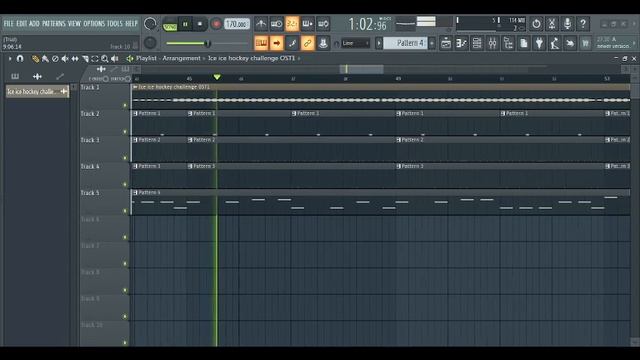
Task: Click the microphone one-click recording icon
Action: tap(567, 24)
